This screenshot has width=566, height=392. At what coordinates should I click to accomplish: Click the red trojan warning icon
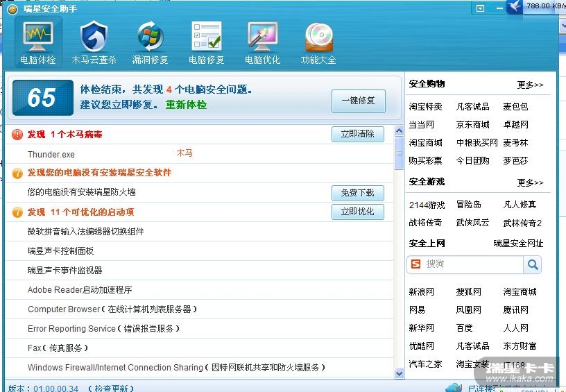pyautogui.click(x=17, y=135)
